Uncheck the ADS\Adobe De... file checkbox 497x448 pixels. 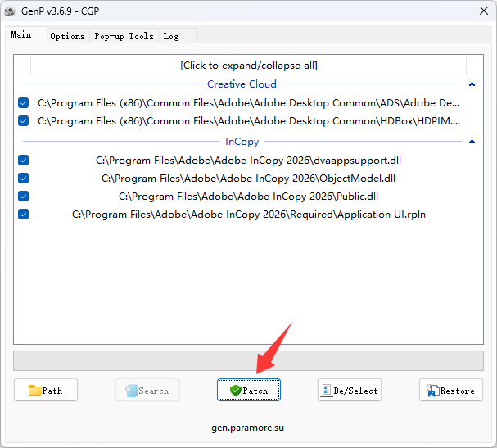pos(24,102)
